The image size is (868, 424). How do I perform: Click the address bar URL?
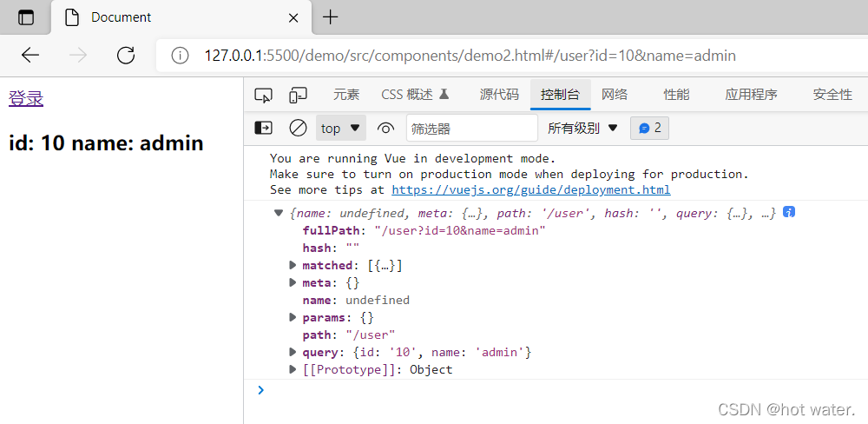470,56
